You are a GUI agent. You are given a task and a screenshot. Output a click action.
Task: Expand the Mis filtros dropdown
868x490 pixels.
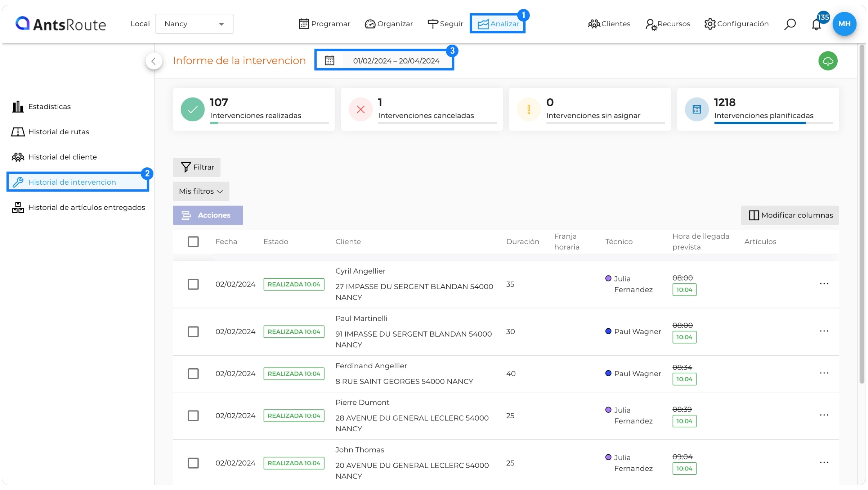pyautogui.click(x=201, y=191)
